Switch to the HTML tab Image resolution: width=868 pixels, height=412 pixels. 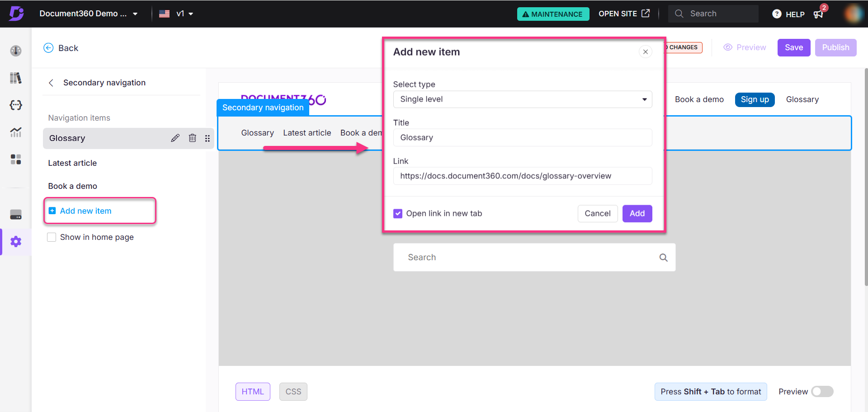point(253,392)
